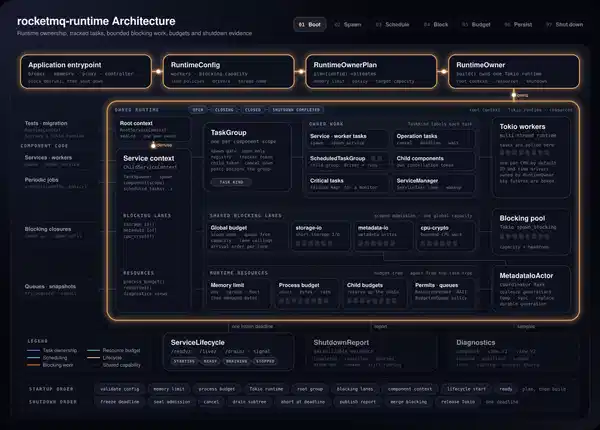Click the Task ownership legend line
The image size is (600, 430).
coord(33,350)
